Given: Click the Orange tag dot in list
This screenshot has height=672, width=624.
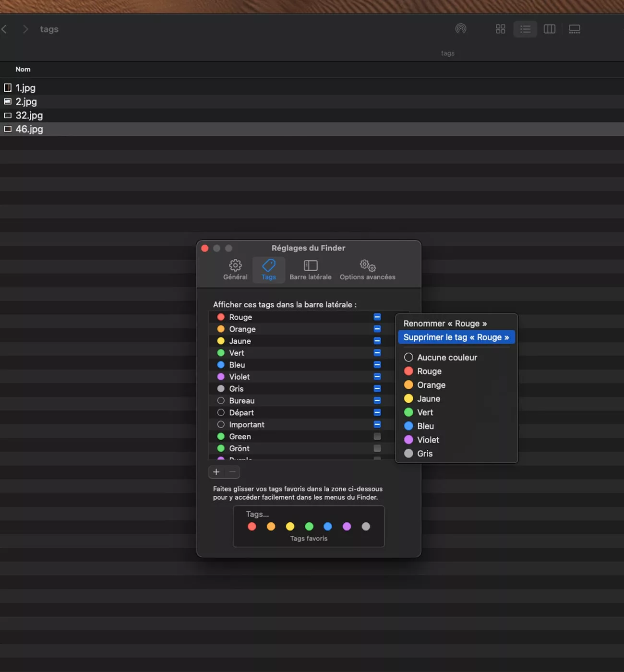Looking at the screenshot, I should click(x=221, y=329).
